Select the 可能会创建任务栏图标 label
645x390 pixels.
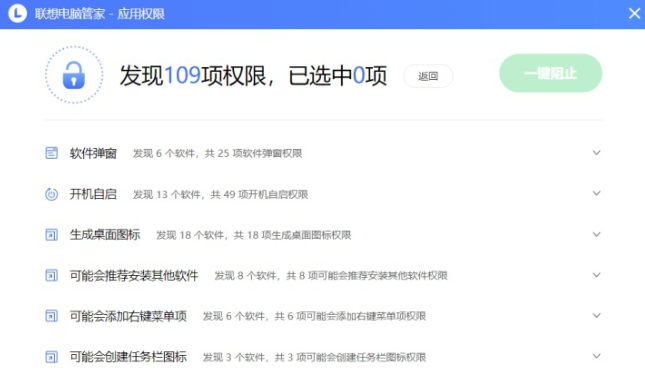coord(128,357)
